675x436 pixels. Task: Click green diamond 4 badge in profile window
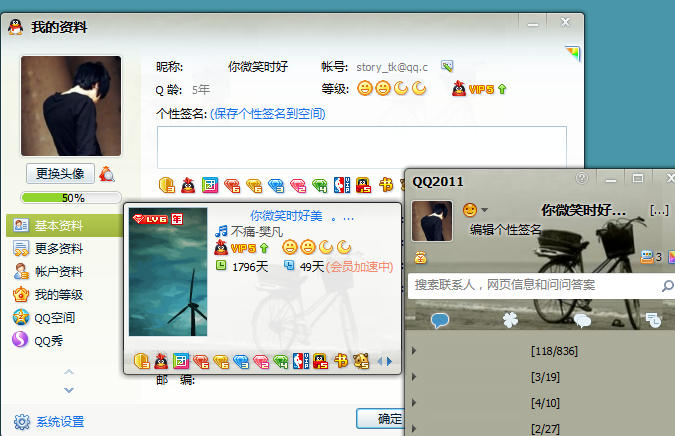320,186
